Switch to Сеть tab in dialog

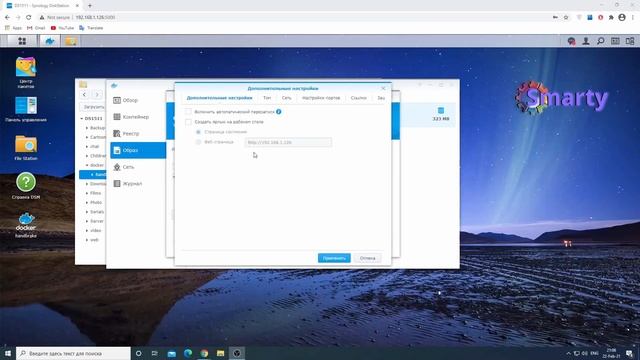click(287, 98)
